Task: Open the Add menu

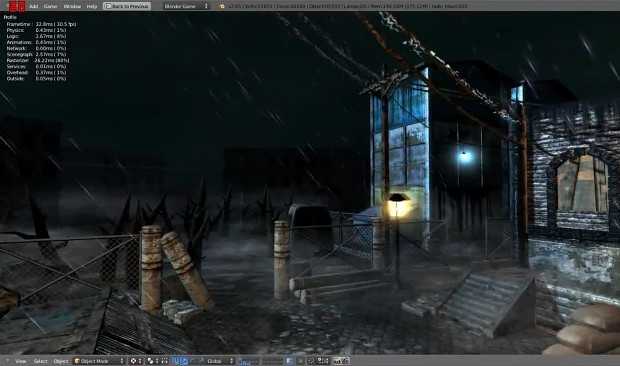Action: pyautogui.click(x=34, y=6)
